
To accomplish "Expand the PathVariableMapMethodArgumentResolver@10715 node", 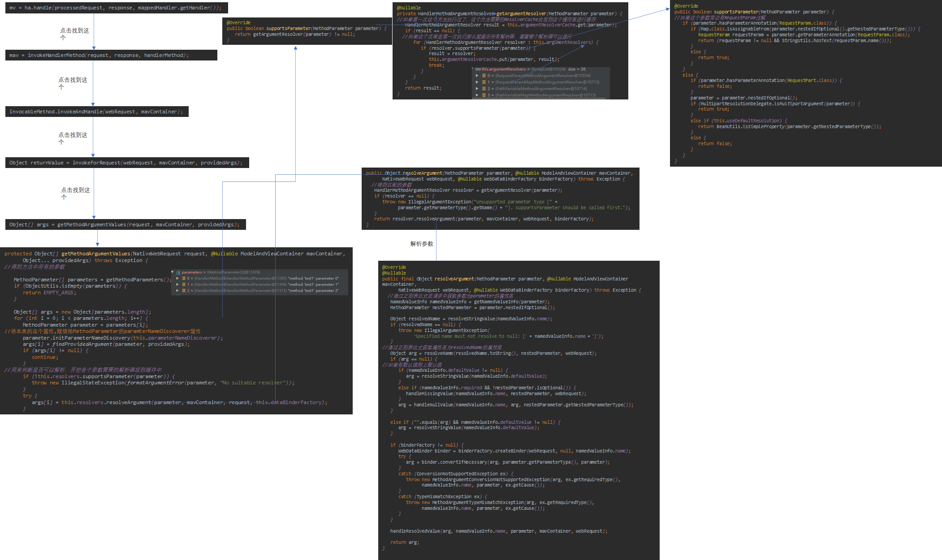I will click(477, 95).
